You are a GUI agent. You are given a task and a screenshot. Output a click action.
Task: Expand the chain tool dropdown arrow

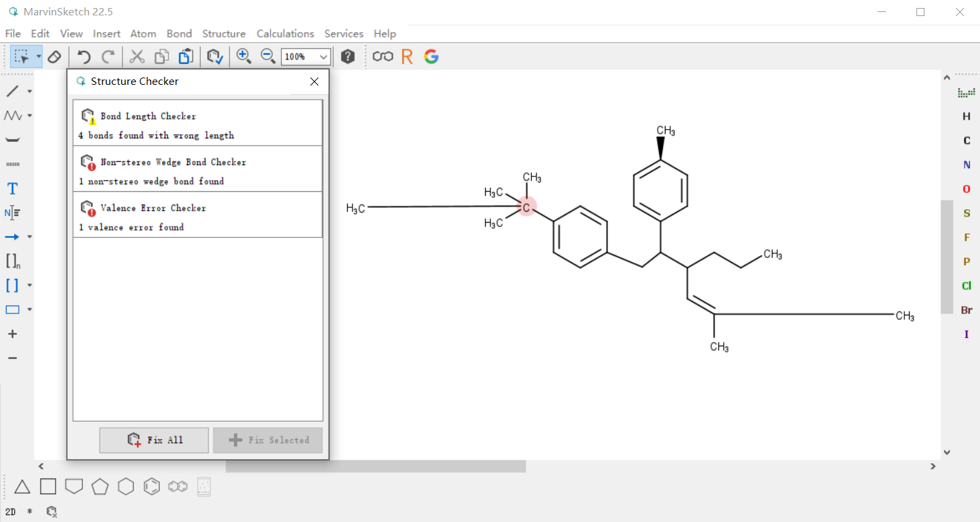click(x=29, y=116)
